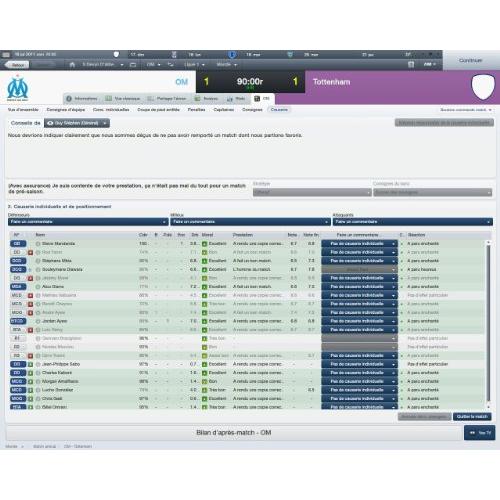The height and width of the screenshot is (500, 500).
Task: Click the Retour back button
Action: click(x=17, y=65)
